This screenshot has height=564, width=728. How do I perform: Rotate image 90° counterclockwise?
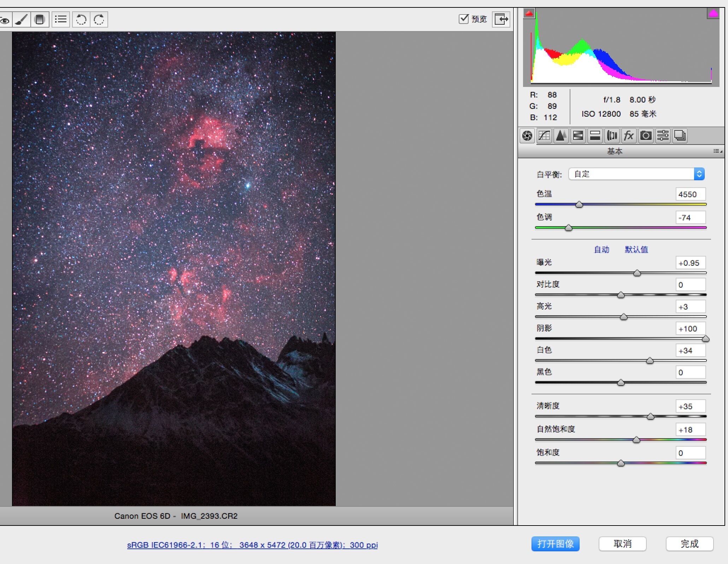(x=81, y=19)
